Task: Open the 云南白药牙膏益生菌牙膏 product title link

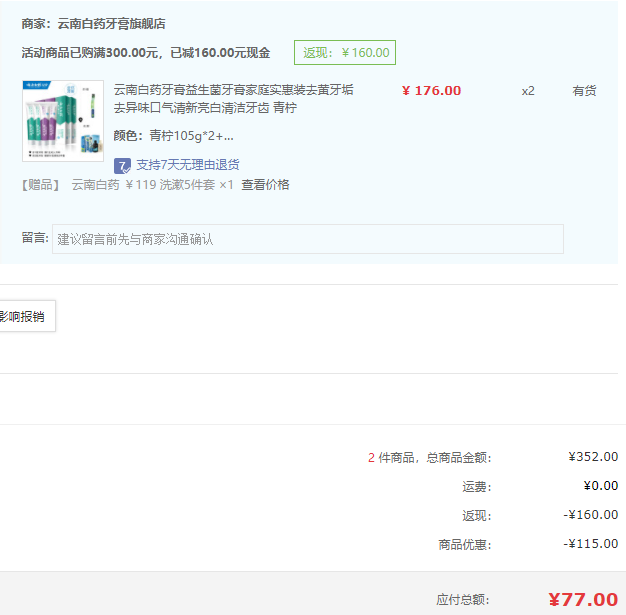Action: coord(233,98)
